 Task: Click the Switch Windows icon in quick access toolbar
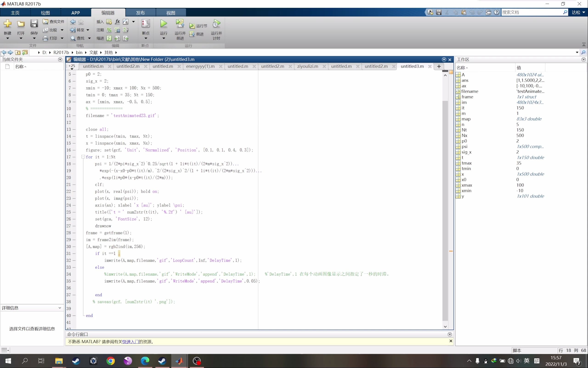tap(488, 12)
